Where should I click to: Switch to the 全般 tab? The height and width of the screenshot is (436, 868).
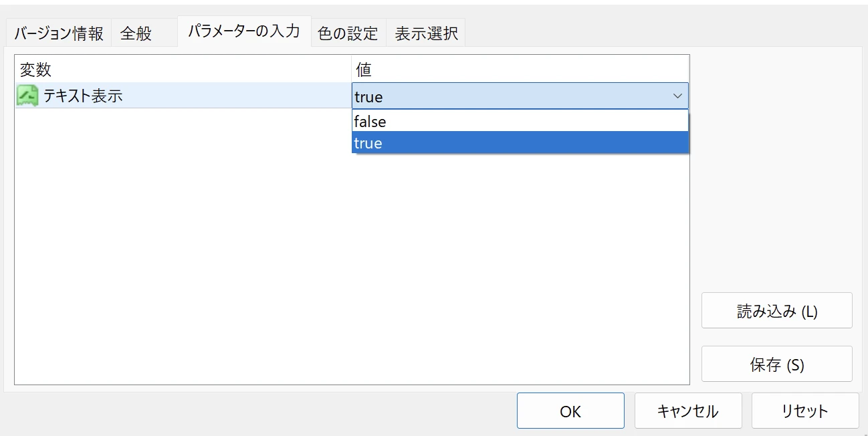pyautogui.click(x=136, y=31)
